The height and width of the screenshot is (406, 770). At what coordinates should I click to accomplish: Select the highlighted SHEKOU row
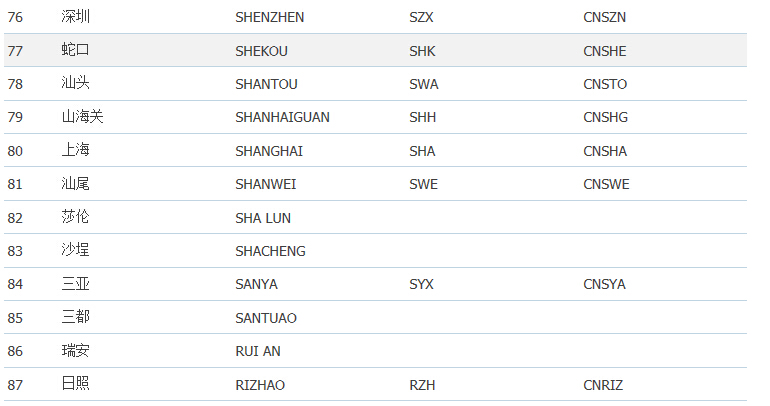coord(375,51)
